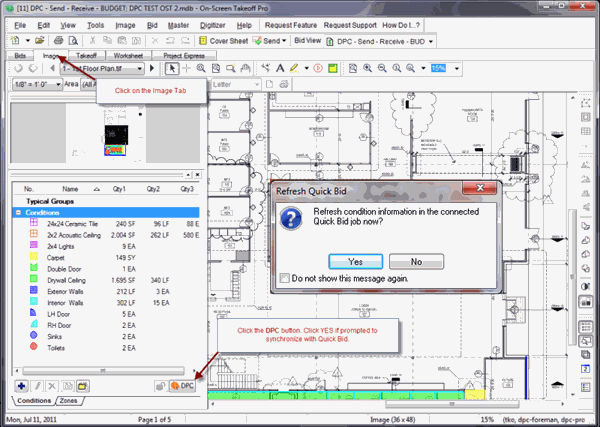Click the zoom out magnifier icon
600x427 pixels.
(382, 68)
